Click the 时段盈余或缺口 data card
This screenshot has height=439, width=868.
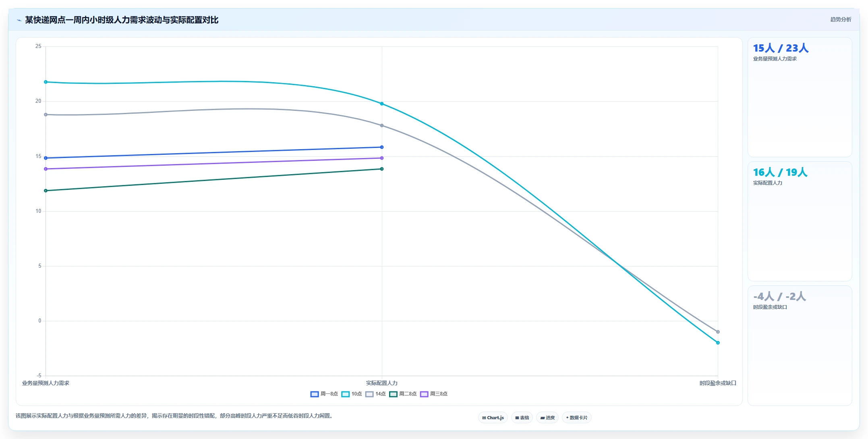pyautogui.click(x=800, y=345)
